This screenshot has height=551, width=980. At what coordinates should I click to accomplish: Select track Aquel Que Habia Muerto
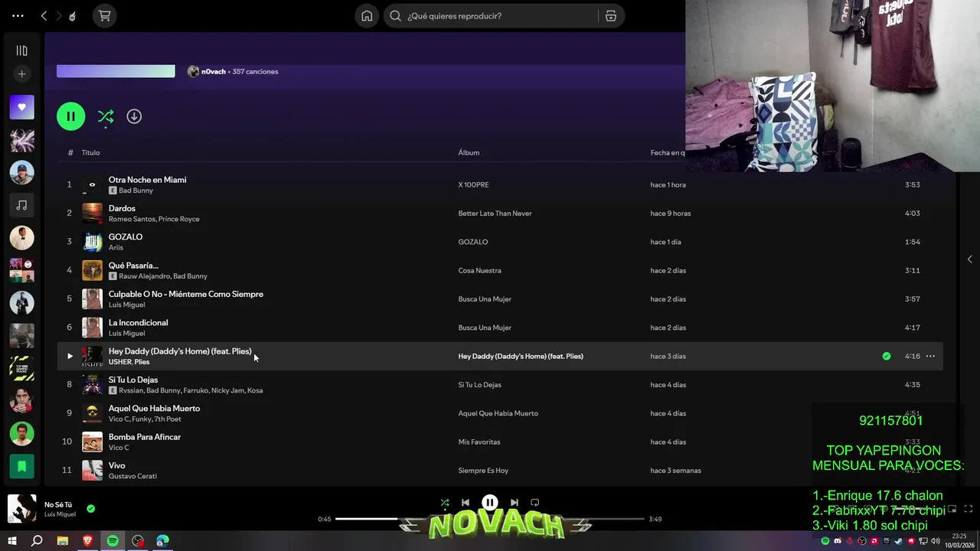(154, 409)
